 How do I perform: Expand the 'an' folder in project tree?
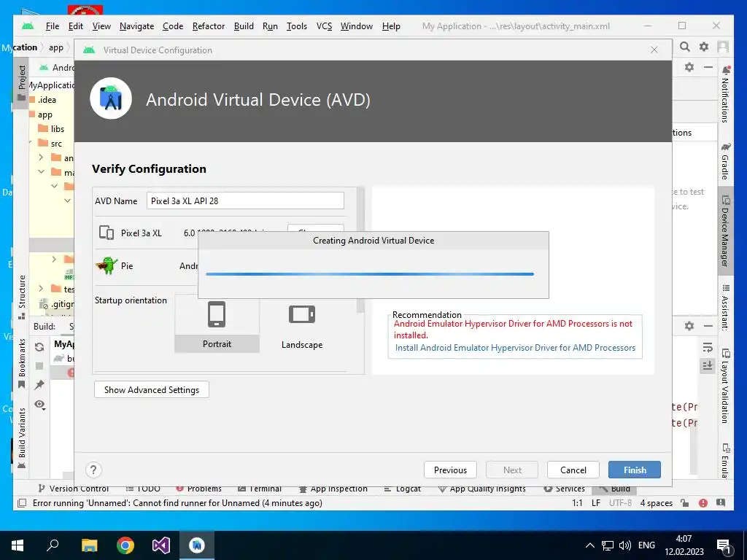(41, 157)
